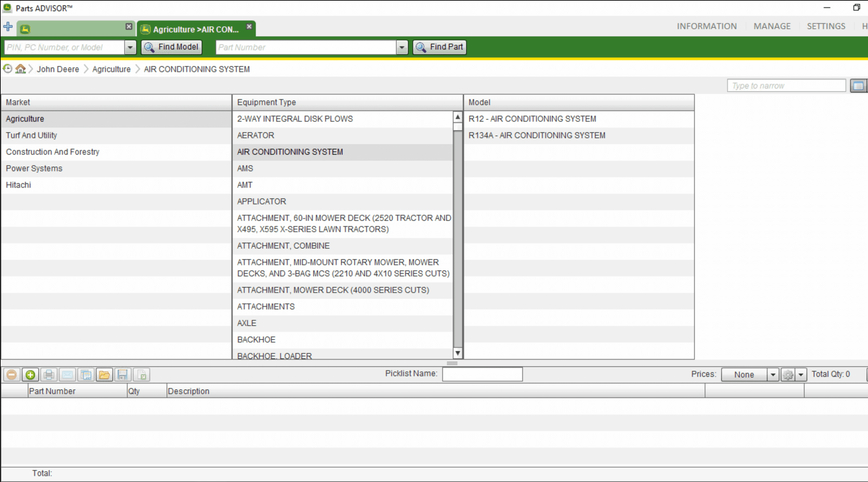This screenshot has height=482, width=868.
Task: Select ATTACHMENT, MOWER DECK (4000 SERIES CUTS)
Action: [342, 290]
